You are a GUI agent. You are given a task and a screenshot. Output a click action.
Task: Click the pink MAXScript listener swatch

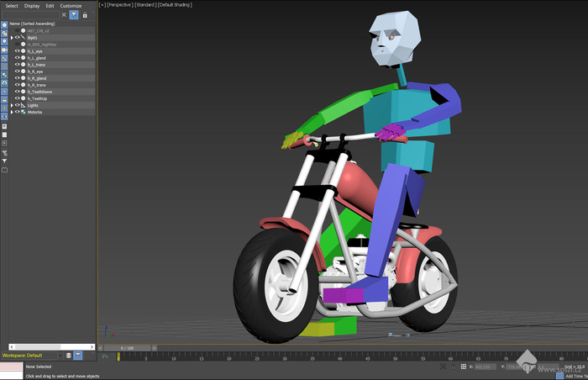pos(11,367)
